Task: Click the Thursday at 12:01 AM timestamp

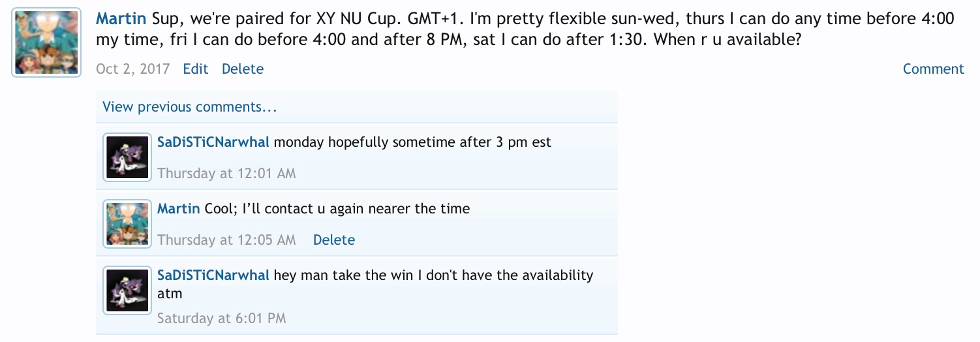Action: pos(226,174)
